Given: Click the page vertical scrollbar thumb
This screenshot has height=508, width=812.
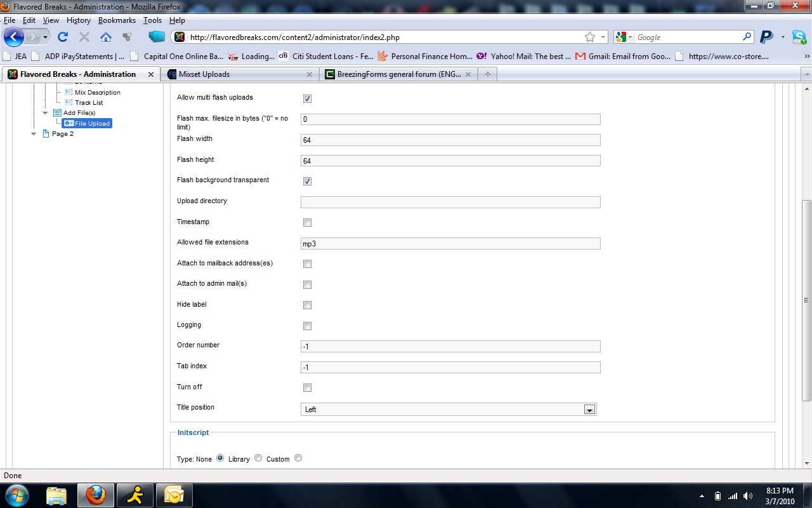Looking at the screenshot, I should coord(806,300).
